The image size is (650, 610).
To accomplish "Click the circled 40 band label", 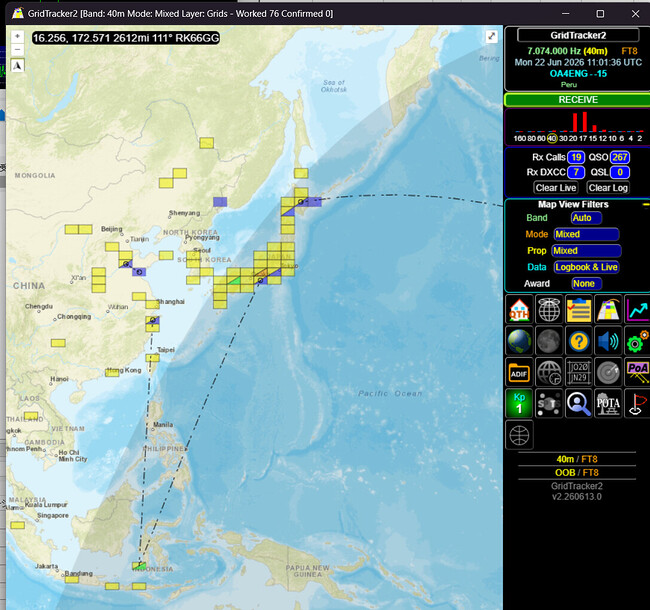I will pyautogui.click(x=552, y=138).
